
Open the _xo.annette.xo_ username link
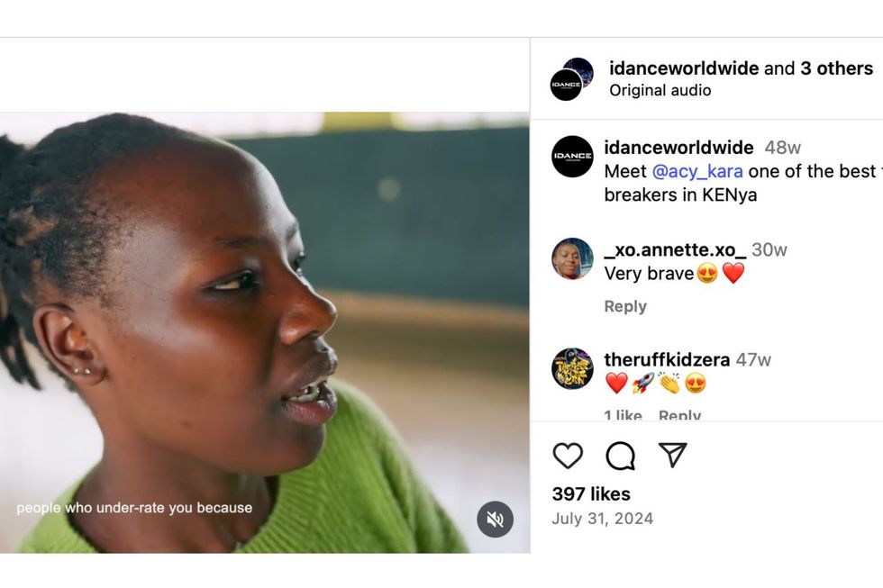[x=675, y=249]
